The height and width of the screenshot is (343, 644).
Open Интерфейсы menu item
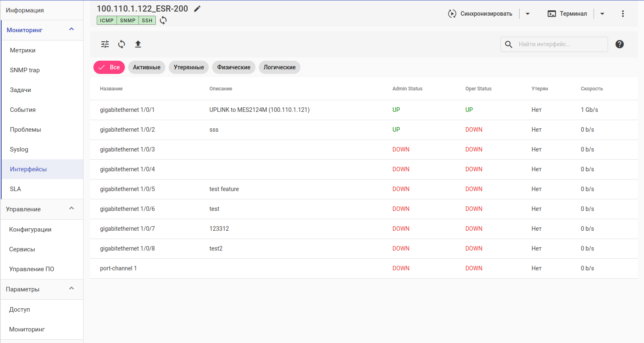click(x=42, y=169)
